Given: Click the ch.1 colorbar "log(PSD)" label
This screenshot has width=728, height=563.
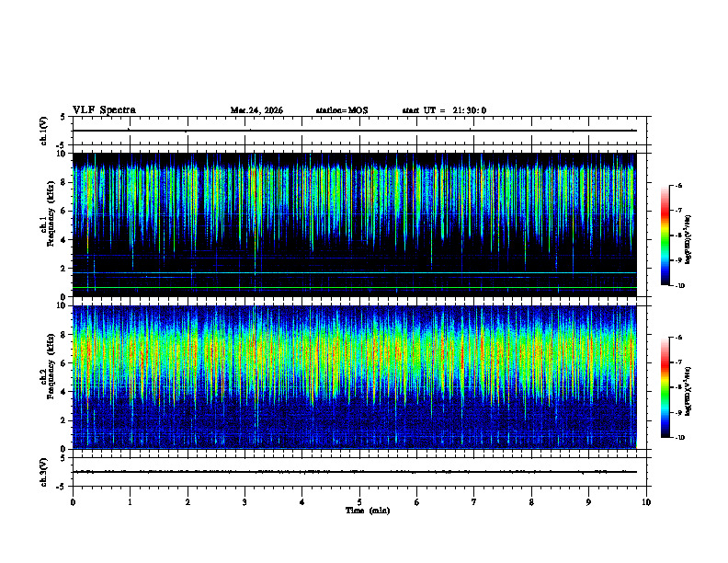Looking at the screenshot, I should tap(688, 239).
